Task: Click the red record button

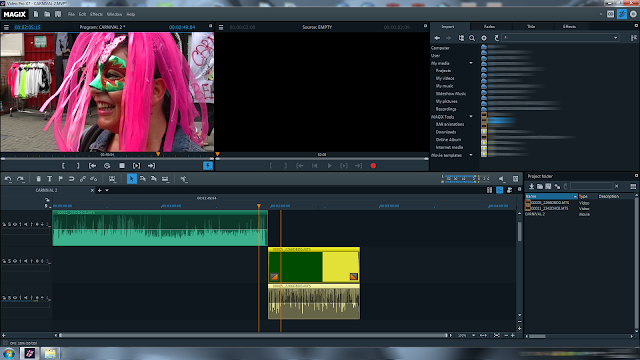Action: (373, 166)
